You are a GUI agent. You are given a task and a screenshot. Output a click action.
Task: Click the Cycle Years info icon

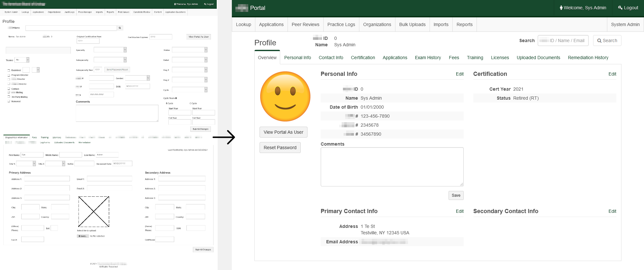176,98
